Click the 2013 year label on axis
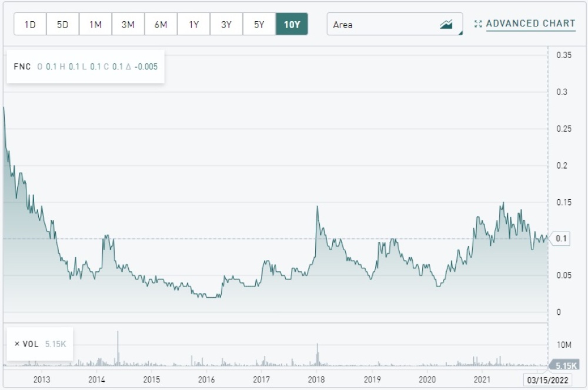 [42, 379]
